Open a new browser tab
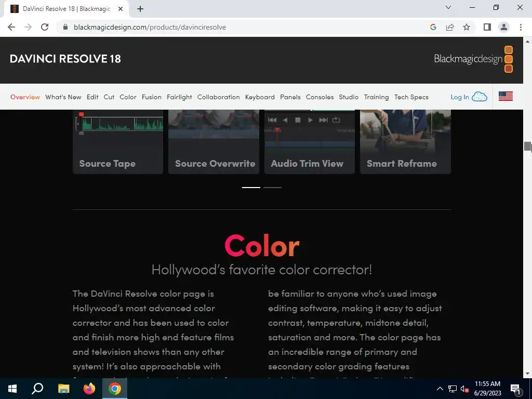Screen dimensions: 532x399 140,9
